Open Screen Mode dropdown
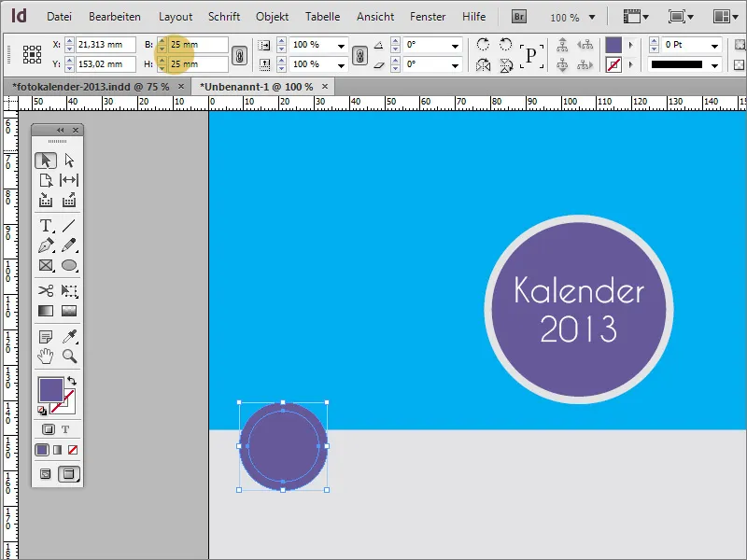This screenshot has width=747, height=560. [x=681, y=17]
